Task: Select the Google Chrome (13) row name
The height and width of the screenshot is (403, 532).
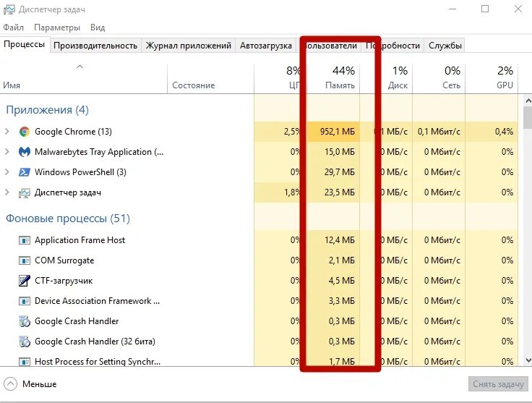Action: point(73,132)
